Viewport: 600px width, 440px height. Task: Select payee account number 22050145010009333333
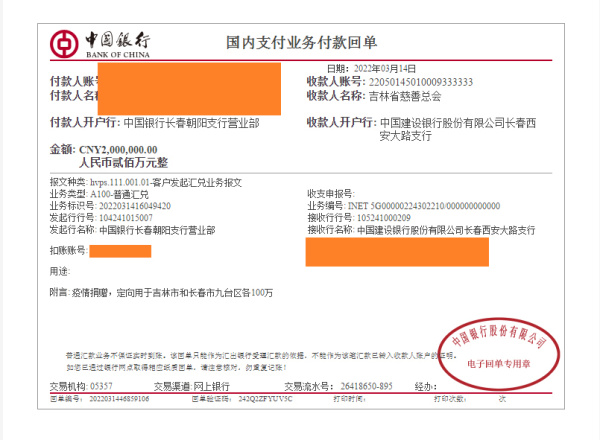[x=421, y=82]
